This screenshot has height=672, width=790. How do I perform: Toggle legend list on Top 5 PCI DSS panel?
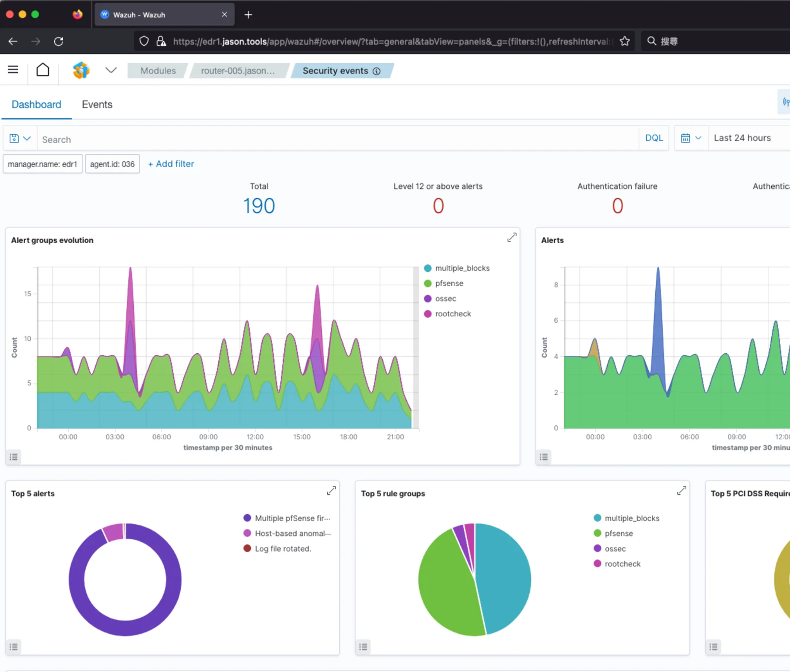[x=713, y=647]
